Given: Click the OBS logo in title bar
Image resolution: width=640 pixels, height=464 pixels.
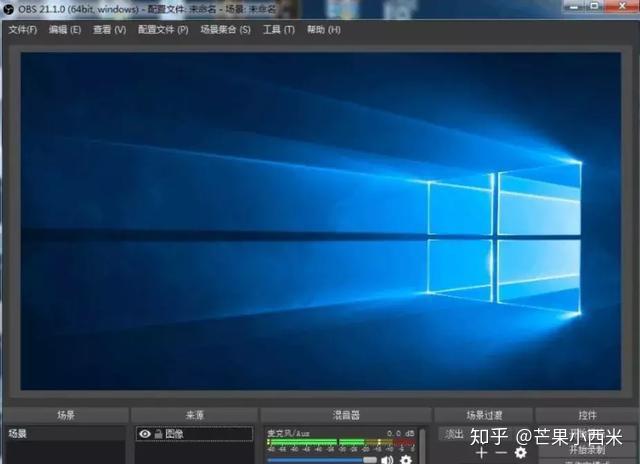Looking at the screenshot, I should point(7,9).
